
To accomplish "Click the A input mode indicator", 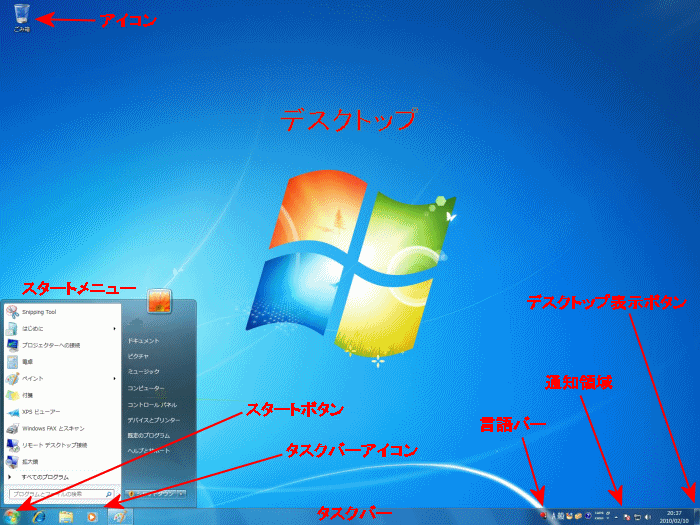I will (554, 517).
